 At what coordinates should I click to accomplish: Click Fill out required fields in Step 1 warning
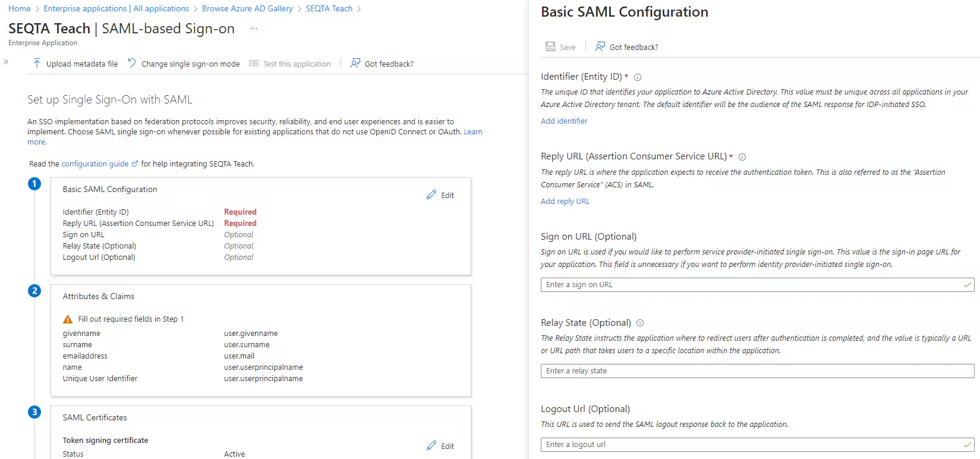tap(131, 319)
